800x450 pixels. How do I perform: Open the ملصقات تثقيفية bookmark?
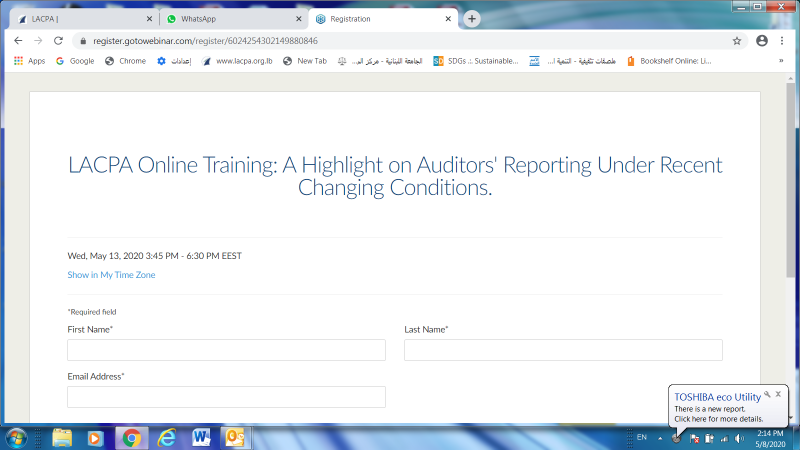click(572, 61)
